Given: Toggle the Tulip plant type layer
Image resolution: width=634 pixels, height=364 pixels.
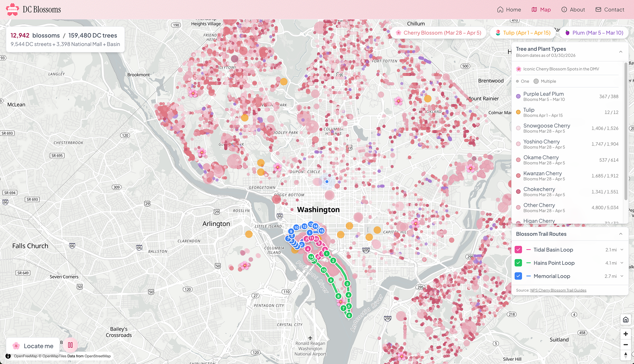Looking at the screenshot, I should 567,112.
